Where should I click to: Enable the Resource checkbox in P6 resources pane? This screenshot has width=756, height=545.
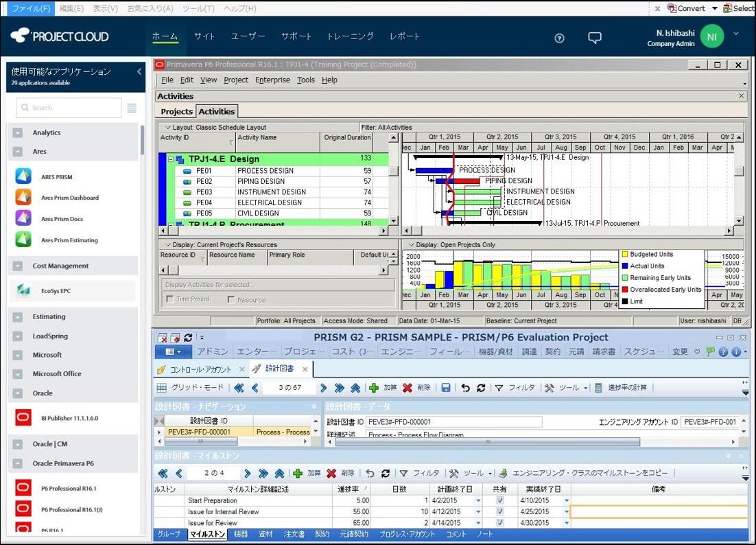coord(231,299)
